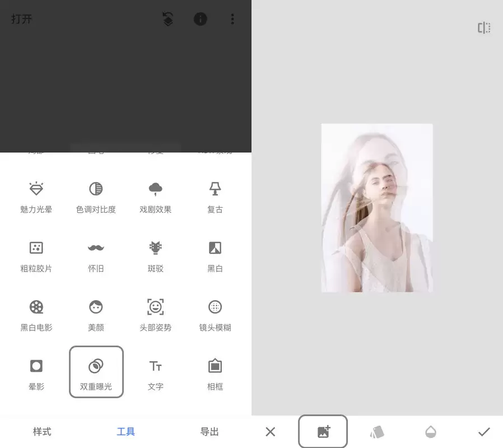This screenshot has height=448, width=503.
Task: Add a second image with the photo-plus icon
Action: coord(323,431)
